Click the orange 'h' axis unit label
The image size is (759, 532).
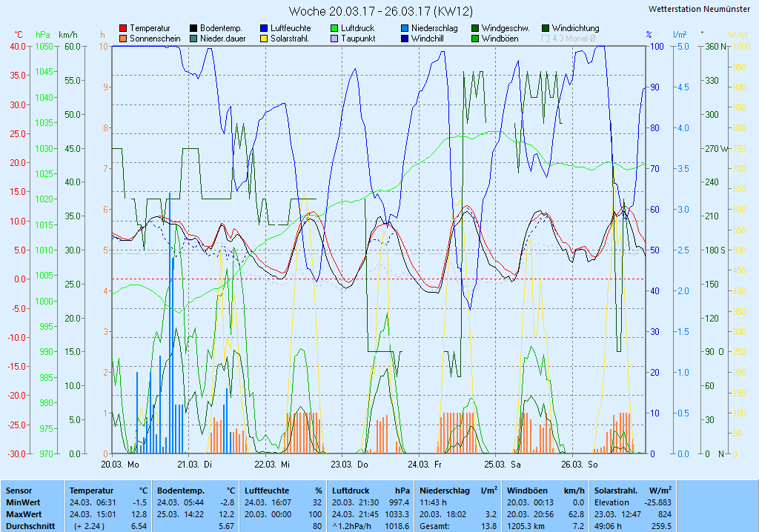point(102,35)
